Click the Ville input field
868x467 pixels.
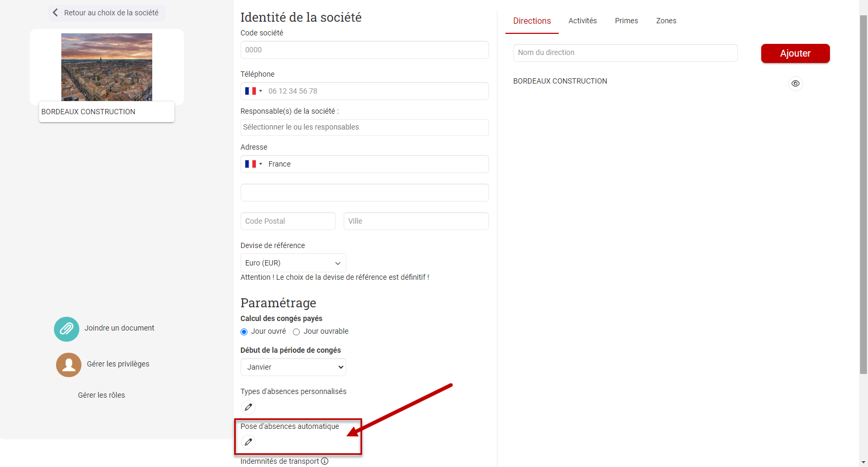click(416, 221)
